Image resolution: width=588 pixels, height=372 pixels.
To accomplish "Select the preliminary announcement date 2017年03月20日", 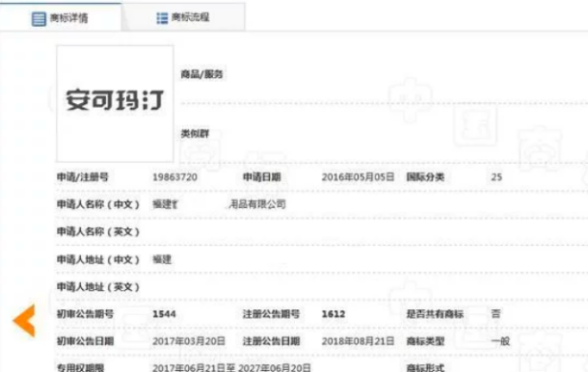I will [189, 341].
